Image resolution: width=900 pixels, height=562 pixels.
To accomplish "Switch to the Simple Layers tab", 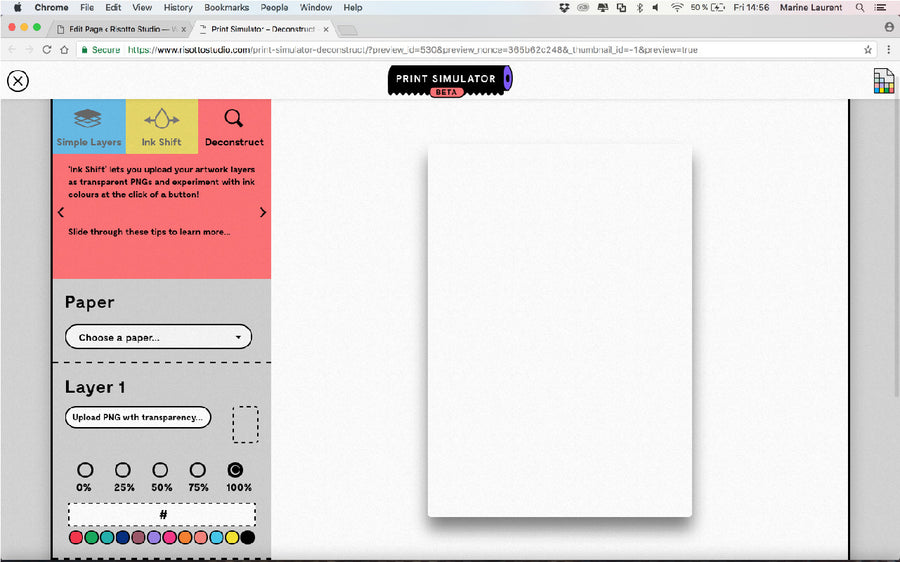I will click(x=89, y=126).
